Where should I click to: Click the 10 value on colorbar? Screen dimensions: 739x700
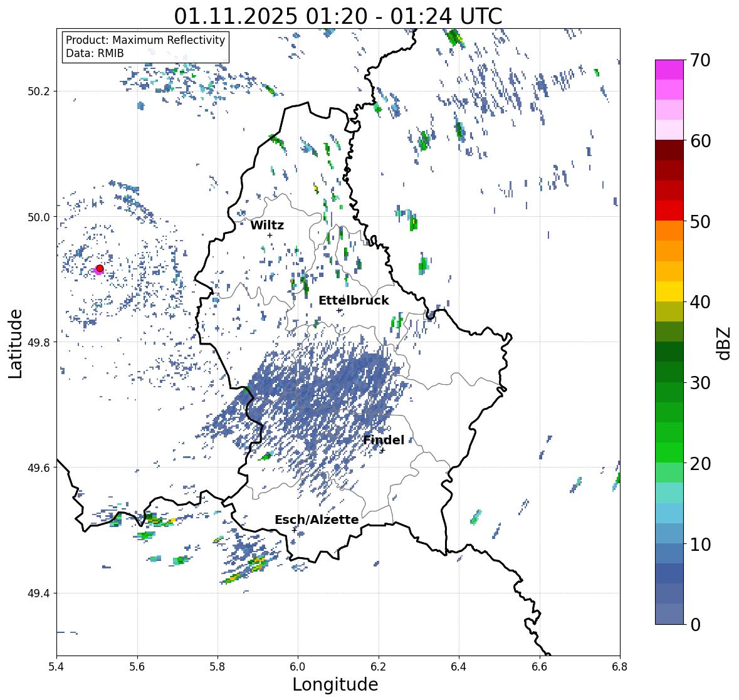pos(700,544)
